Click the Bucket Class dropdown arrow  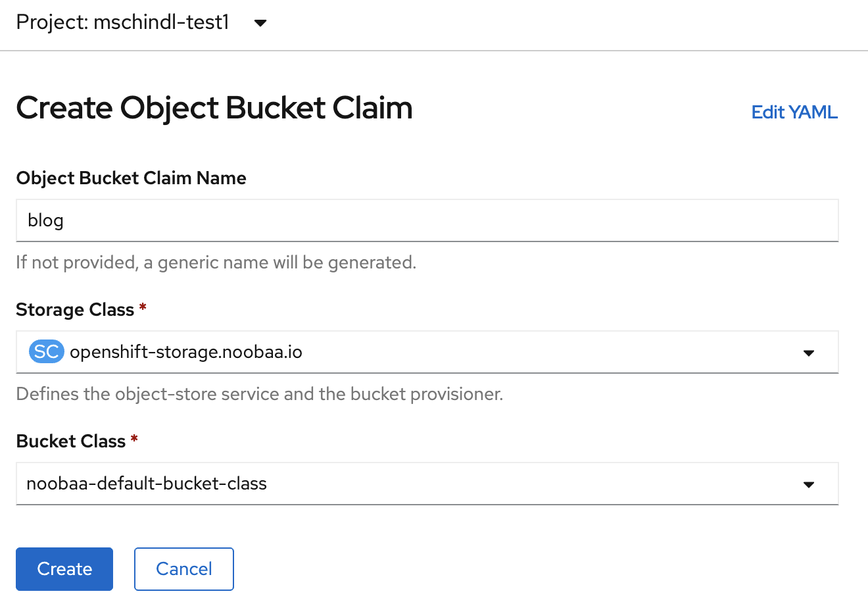tap(809, 484)
